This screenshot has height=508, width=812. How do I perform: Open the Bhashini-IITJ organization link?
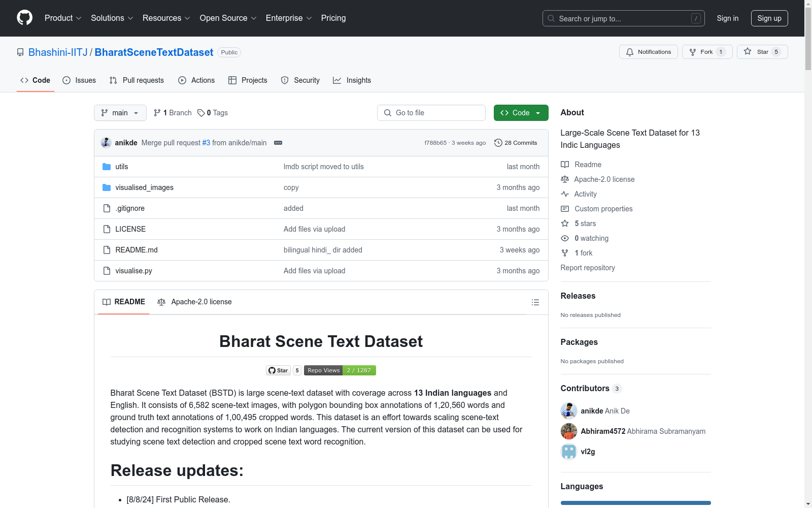(58, 52)
